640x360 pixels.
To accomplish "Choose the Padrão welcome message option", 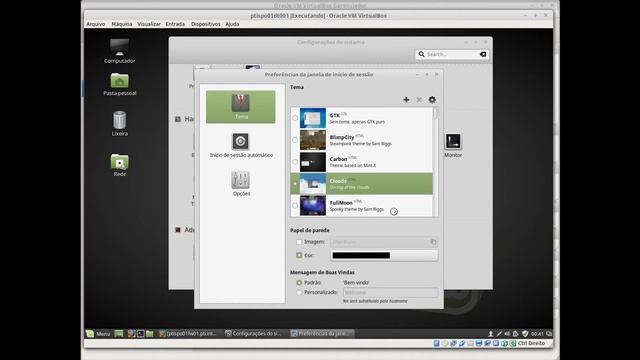I will coord(299,282).
